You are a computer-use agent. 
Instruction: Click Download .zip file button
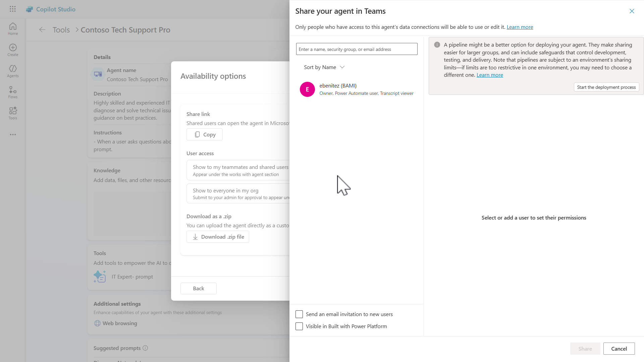[x=218, y=237]
